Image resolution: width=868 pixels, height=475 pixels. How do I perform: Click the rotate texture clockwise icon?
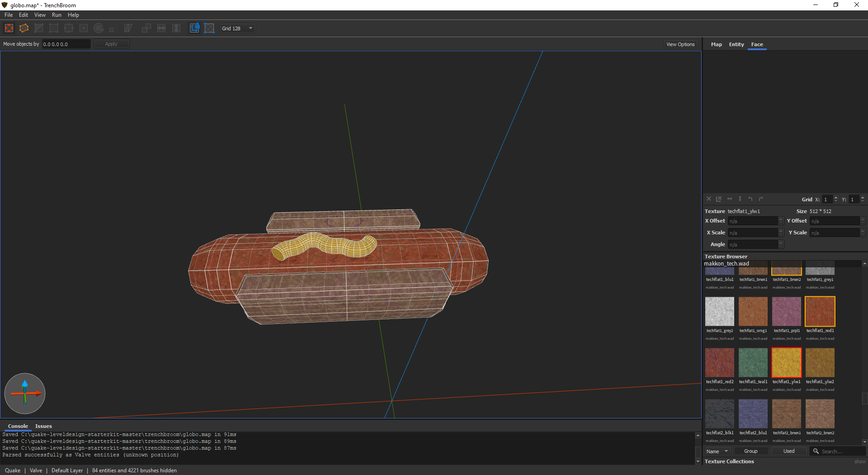coord(761,199)
